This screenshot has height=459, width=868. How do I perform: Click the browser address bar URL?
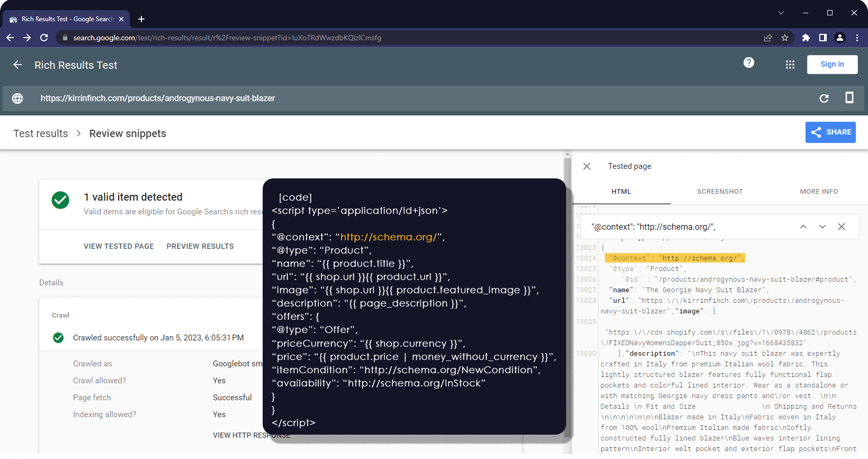(x=227, y=38)
